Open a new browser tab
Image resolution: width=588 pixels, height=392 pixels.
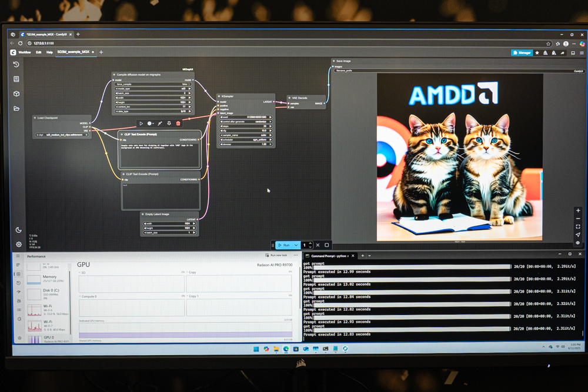click(78, 35)
